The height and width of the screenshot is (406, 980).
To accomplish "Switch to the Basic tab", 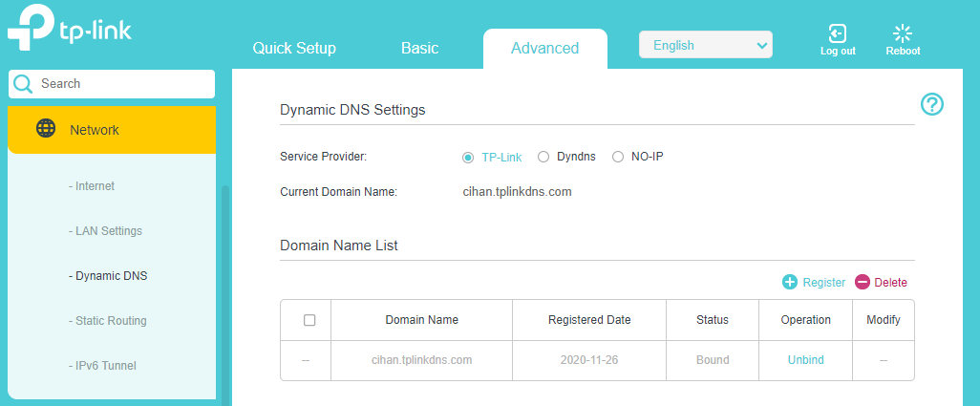I will click(x=419, y=48).
